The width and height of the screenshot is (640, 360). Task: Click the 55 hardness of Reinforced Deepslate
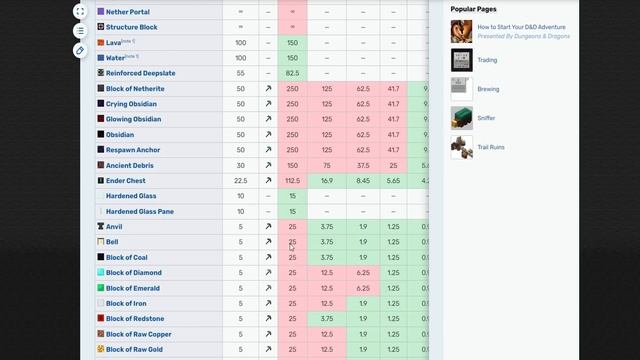click(x=240, y=73)
